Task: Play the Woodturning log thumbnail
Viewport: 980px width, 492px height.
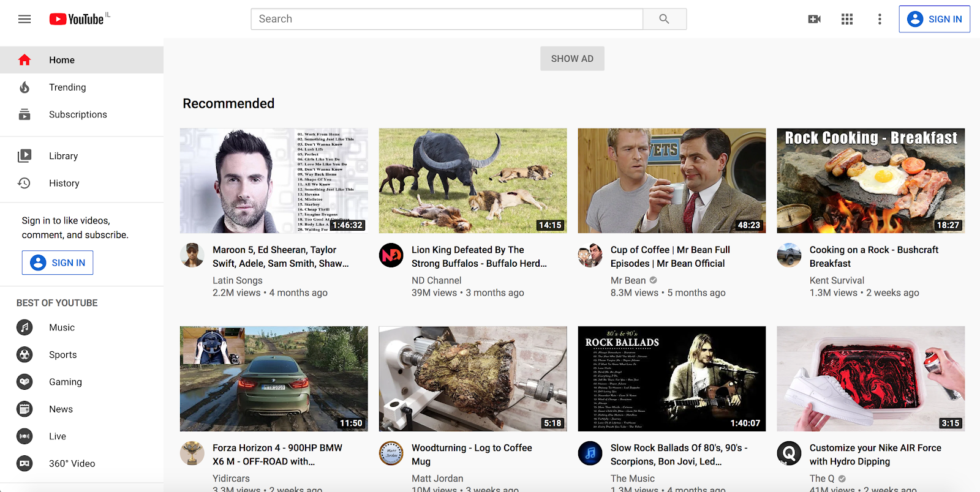Action: pyautogui.click(x=473, y=379)
